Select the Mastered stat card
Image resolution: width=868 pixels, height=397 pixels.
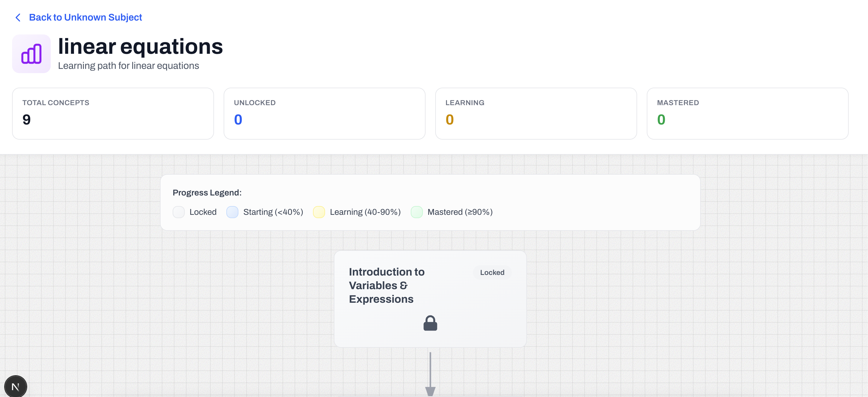pyautogui.click(x=747, y=113)
